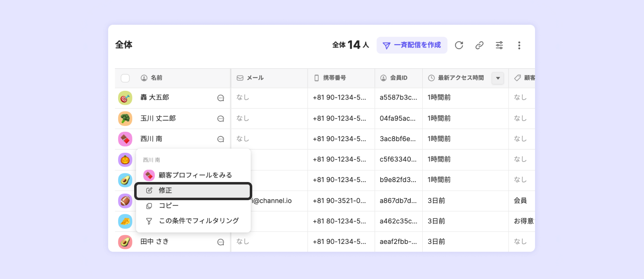Click the dart avatar of 轟 大五郎
This screenshot has width=644, height=279.
[125, 98]
